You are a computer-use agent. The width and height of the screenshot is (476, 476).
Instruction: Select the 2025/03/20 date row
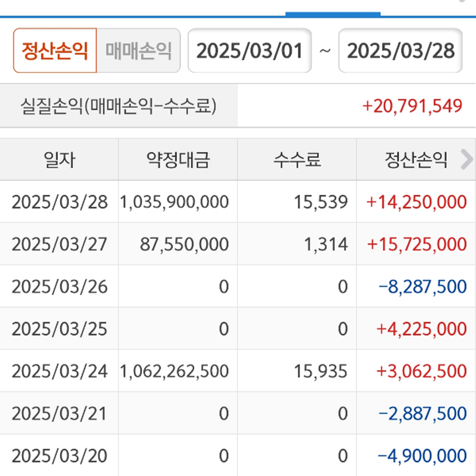tap(59, 456)
